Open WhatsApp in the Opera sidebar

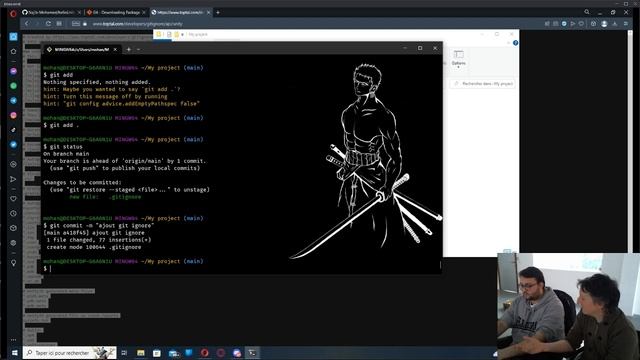13,86
